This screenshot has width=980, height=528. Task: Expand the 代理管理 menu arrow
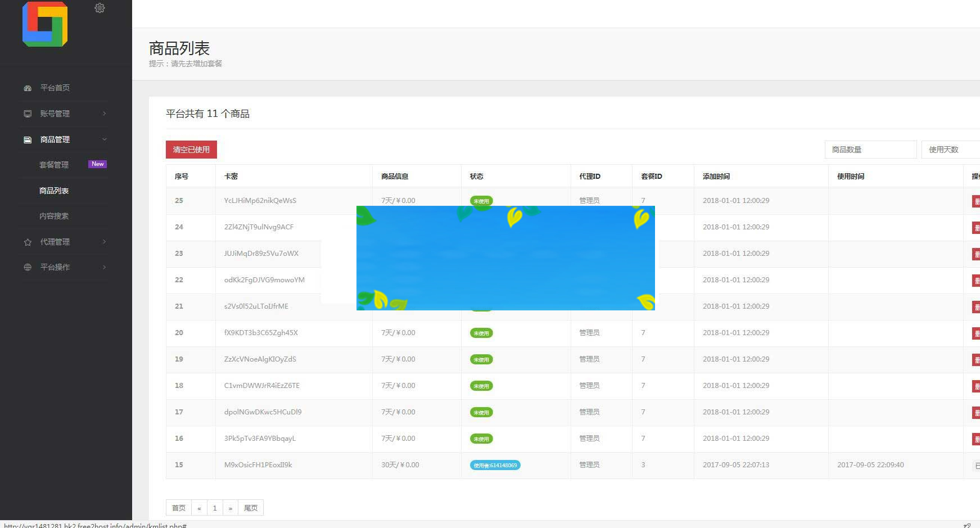point(104,242)
